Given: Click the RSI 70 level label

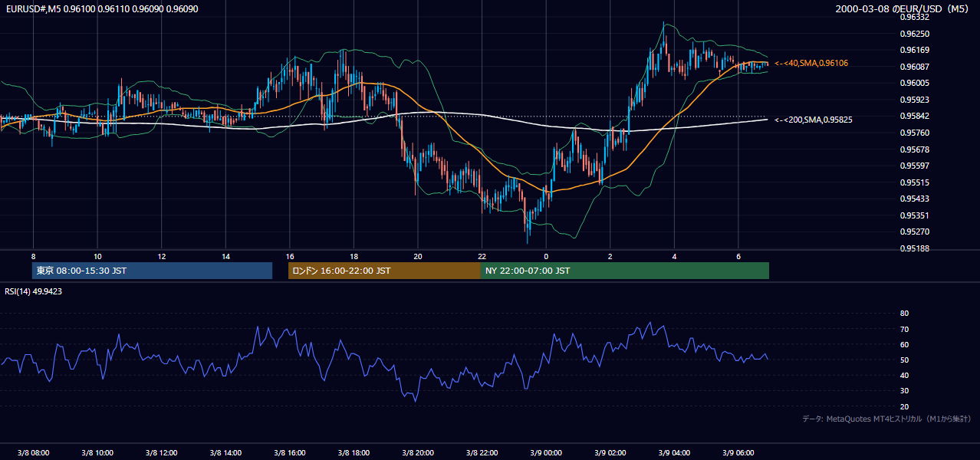Looking at the screenshot, I should coord(904,329).
